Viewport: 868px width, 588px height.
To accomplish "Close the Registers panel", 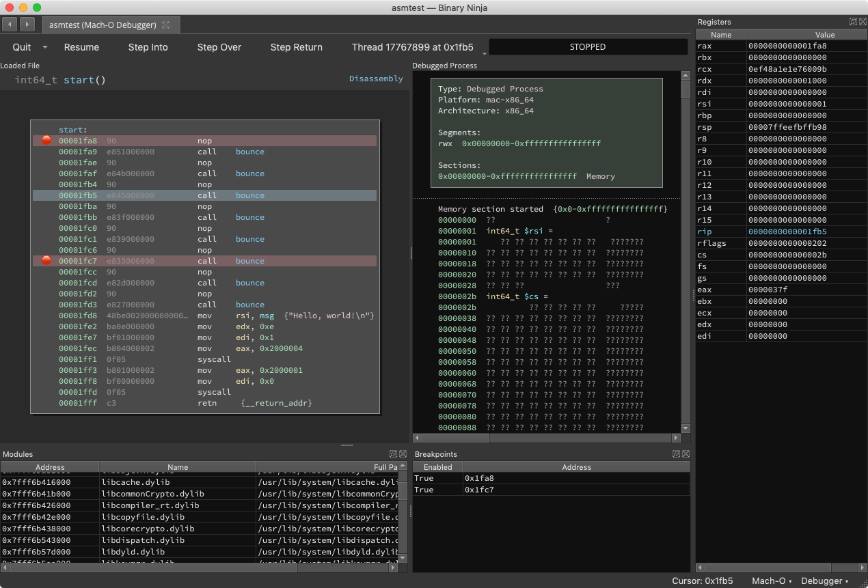I will 863,22.
